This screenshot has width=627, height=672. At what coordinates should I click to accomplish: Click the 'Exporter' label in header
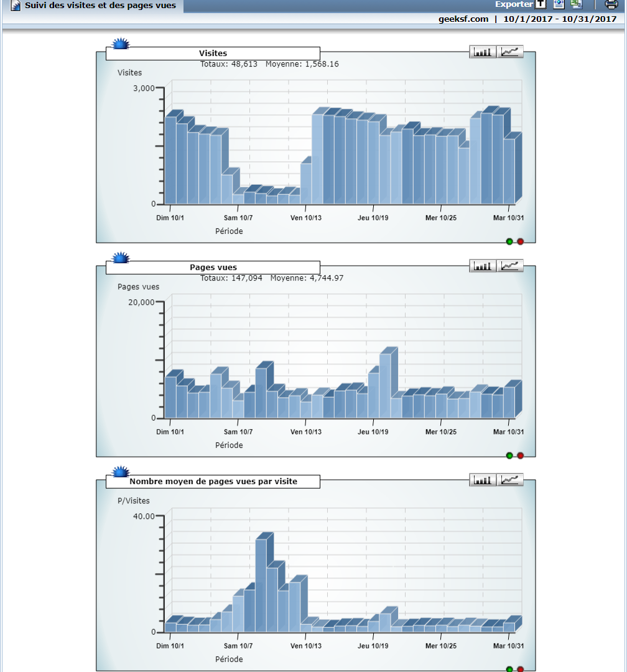514,4
